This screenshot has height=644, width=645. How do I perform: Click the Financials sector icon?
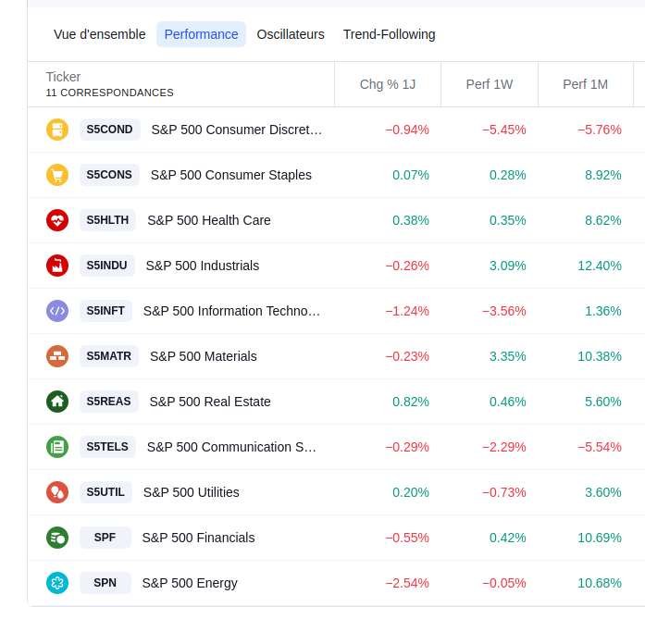[x=57, y=538]
